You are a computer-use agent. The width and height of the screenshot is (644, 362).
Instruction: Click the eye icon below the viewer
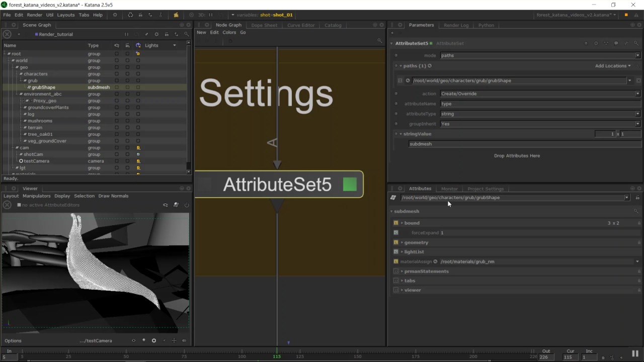[x=133, y=340]
